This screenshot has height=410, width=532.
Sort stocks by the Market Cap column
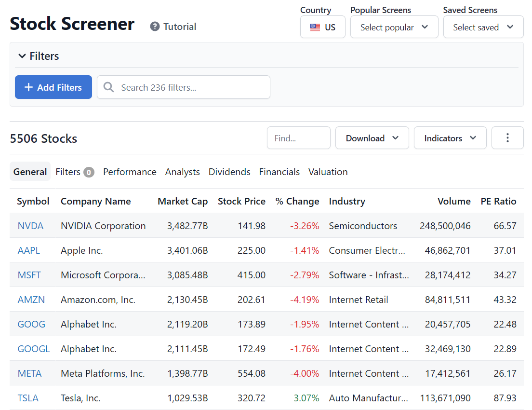pos(182,201)
